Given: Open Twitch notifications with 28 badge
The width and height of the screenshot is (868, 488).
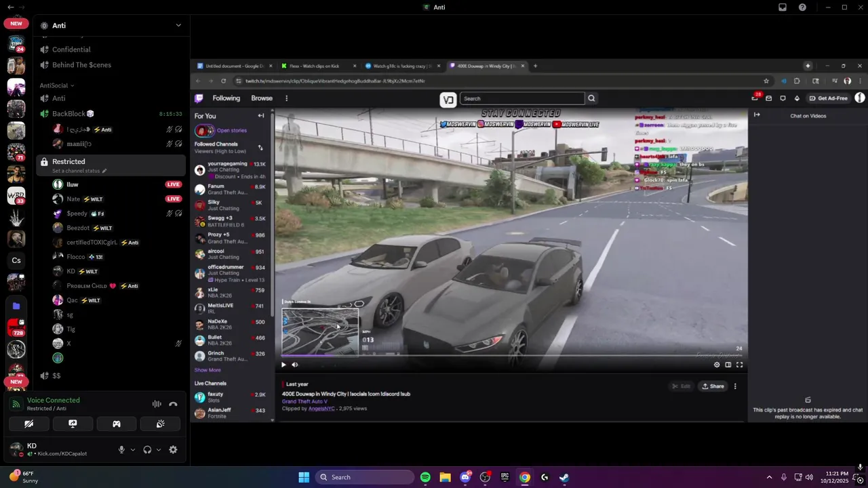Looking at the screenshot, I should 755,98.
